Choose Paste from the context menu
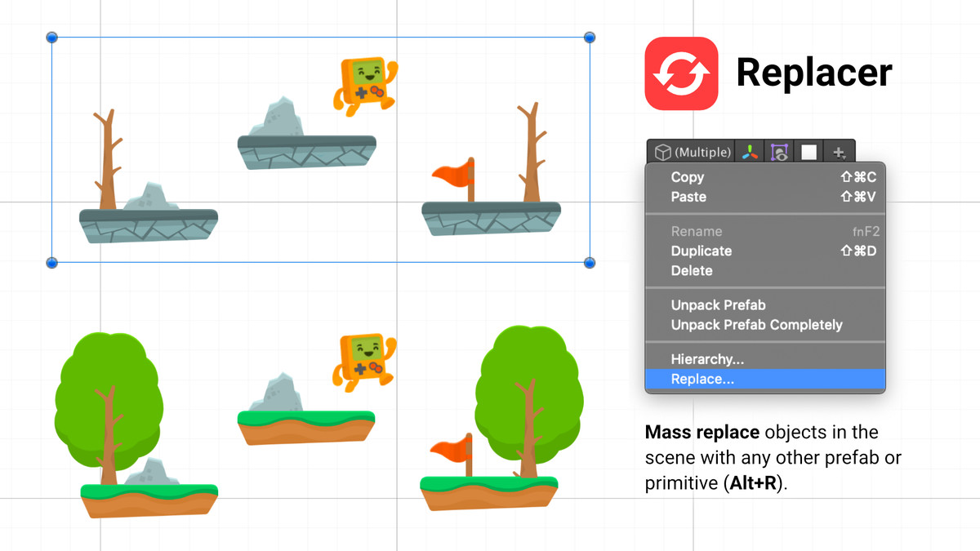 pyautogui.click(x=765, y=197)
